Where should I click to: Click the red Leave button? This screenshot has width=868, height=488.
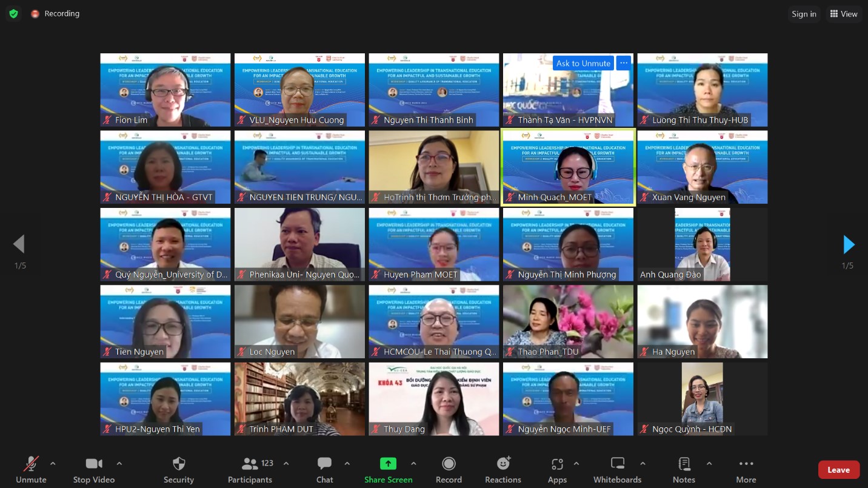pos(838,470)
